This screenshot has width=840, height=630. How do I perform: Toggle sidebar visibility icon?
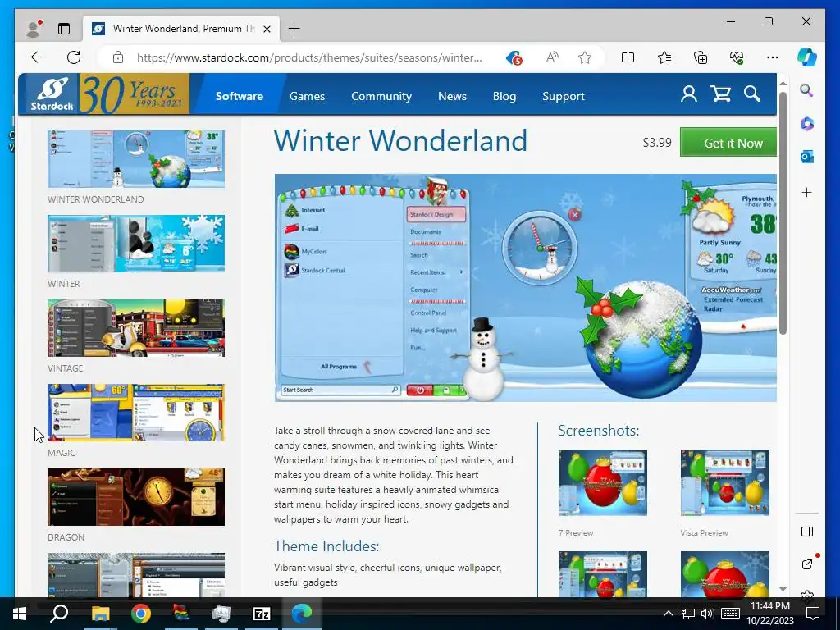tap(807, 532)
